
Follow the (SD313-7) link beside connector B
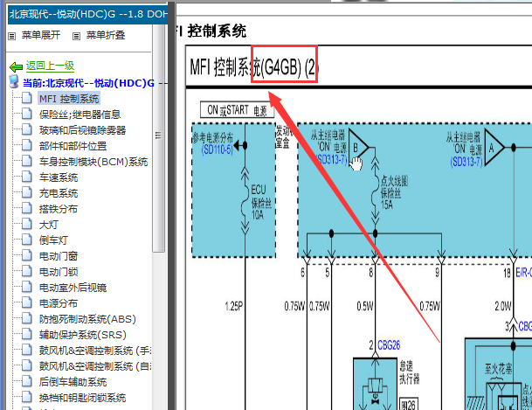(331, 159)
